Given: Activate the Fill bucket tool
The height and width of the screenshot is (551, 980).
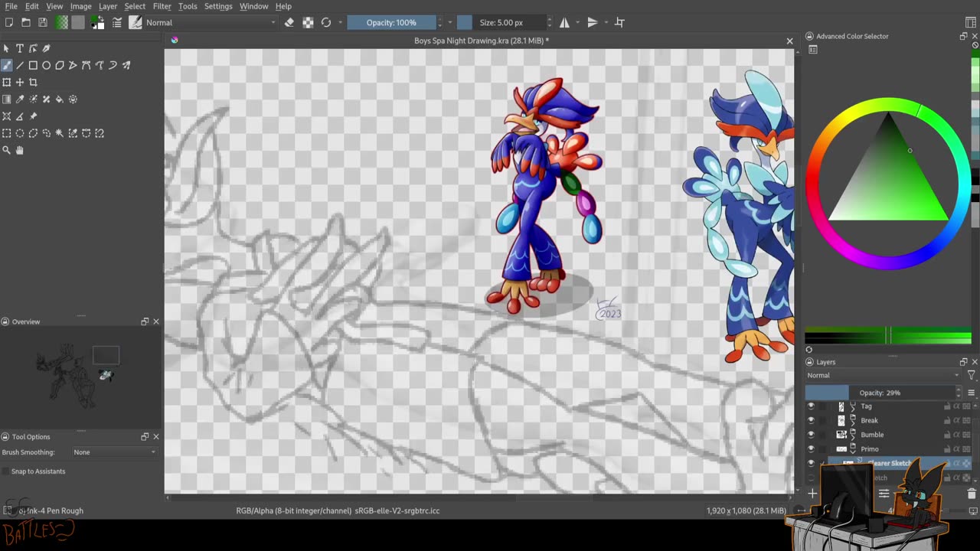Looking at the screenshot, I should click(x=60, y=99).
